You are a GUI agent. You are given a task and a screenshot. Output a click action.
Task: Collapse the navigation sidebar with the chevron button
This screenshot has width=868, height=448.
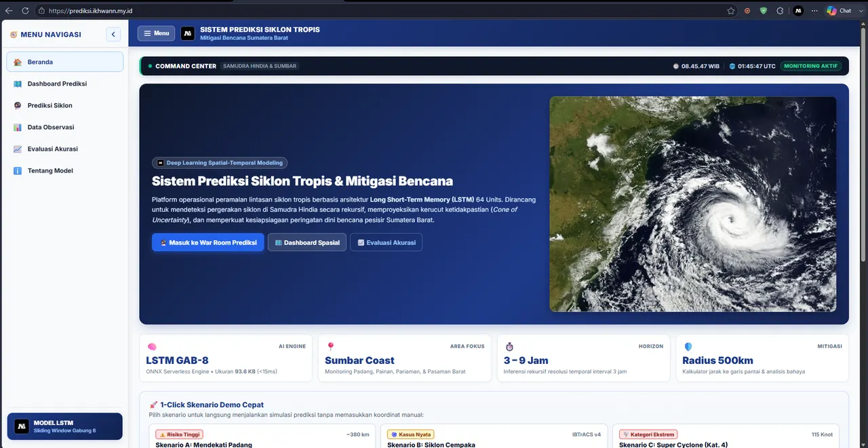tap(113, 34)
